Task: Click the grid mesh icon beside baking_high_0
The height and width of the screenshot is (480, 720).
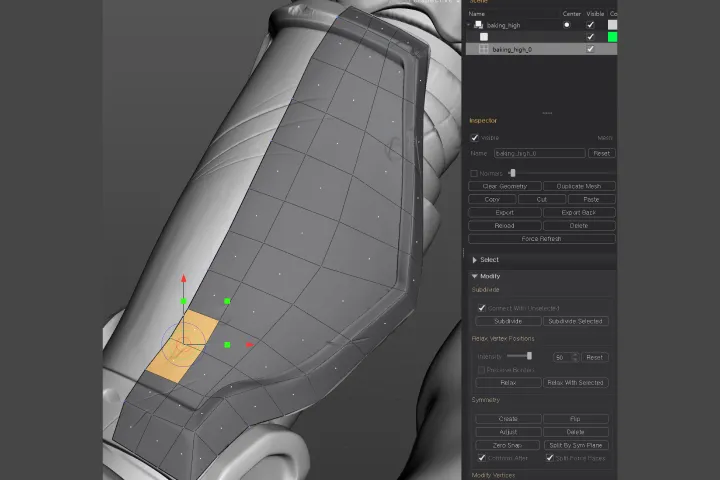Action: coord(484,49)
